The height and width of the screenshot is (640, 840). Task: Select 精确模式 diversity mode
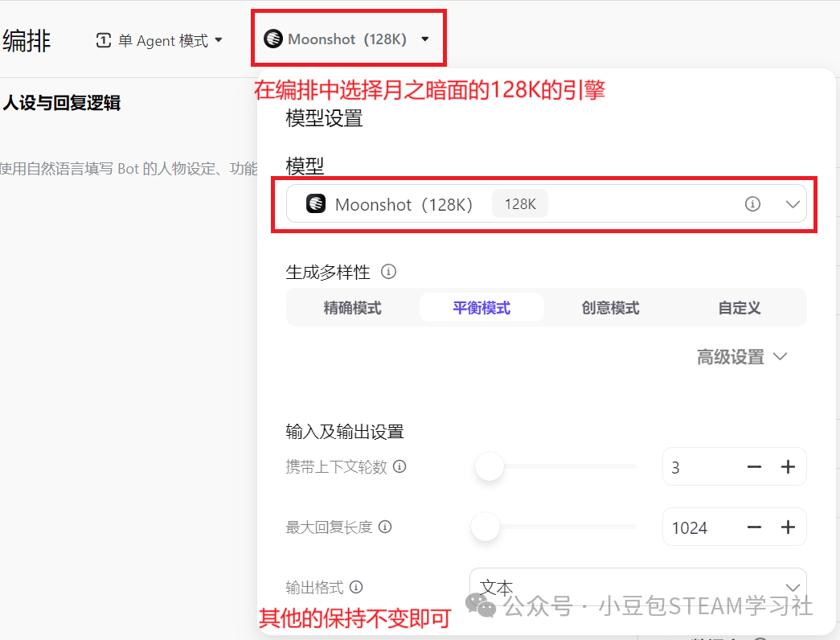(352, 308)
